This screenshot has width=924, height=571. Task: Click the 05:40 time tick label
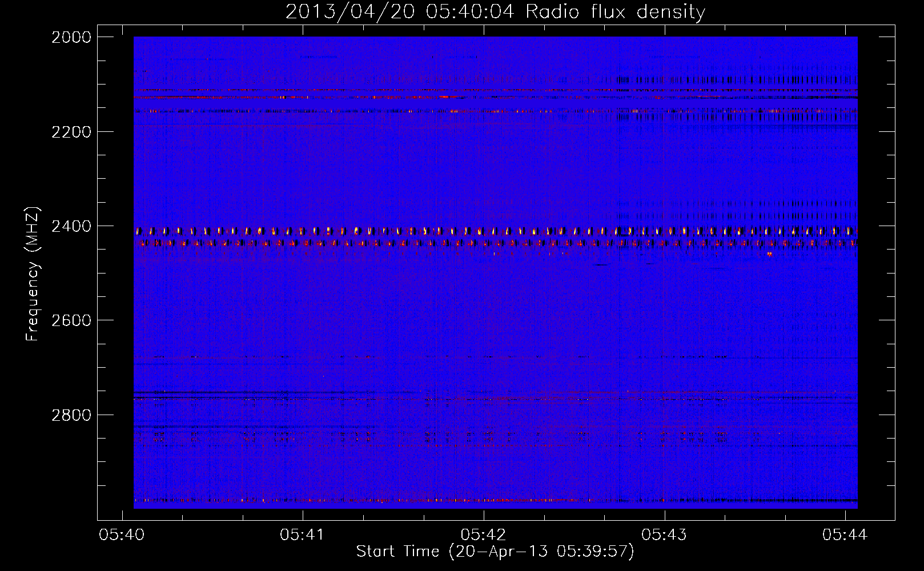[122, 534]
